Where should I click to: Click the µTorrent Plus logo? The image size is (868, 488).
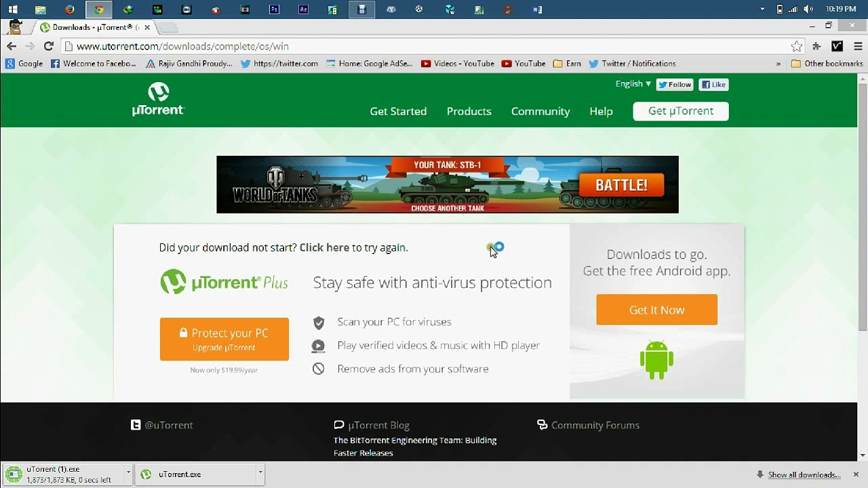click(224, 282)
